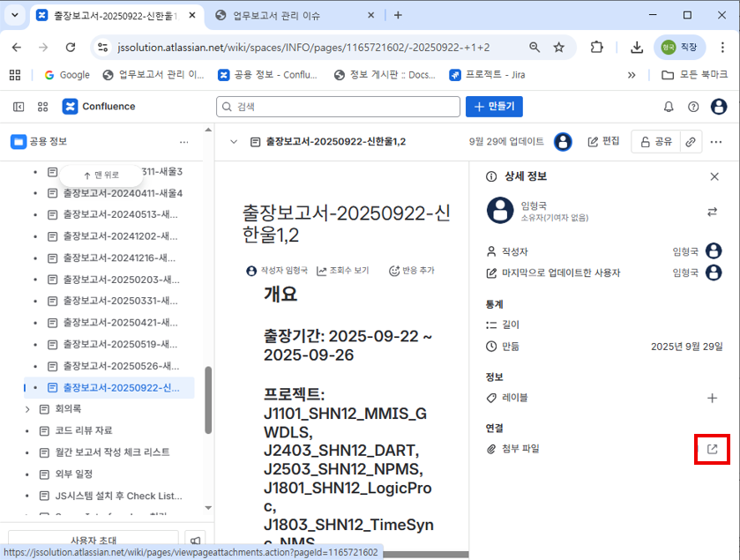The width and height of the screenshot is (740, 560).
Task: Collapse page title chevron in header
Action: 234,141
